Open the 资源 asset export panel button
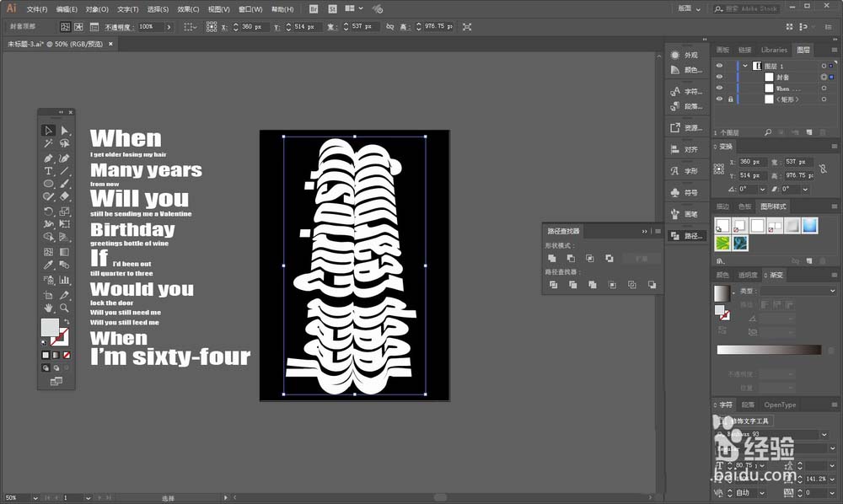Screen dimensions: 843x504 coord(686,128)
